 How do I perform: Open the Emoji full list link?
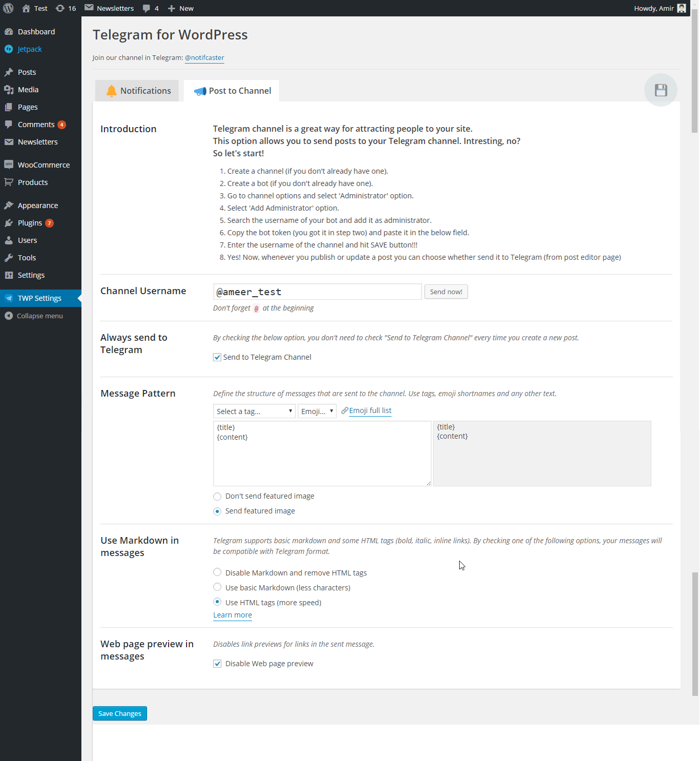pos(370,410)
